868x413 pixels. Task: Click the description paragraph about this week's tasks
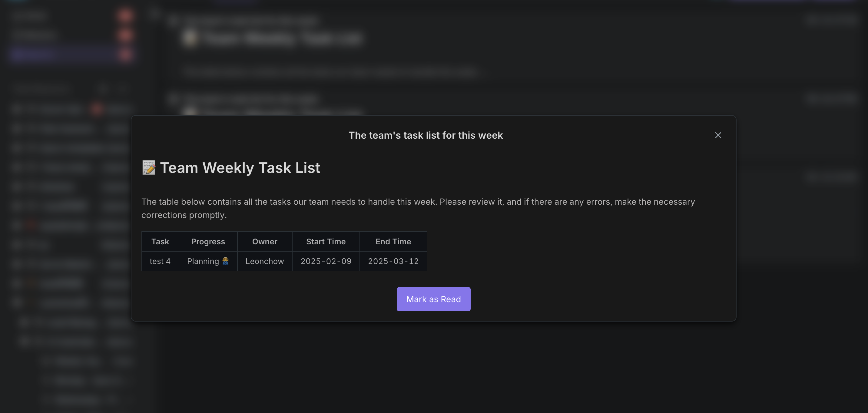(x=418, y=208)
